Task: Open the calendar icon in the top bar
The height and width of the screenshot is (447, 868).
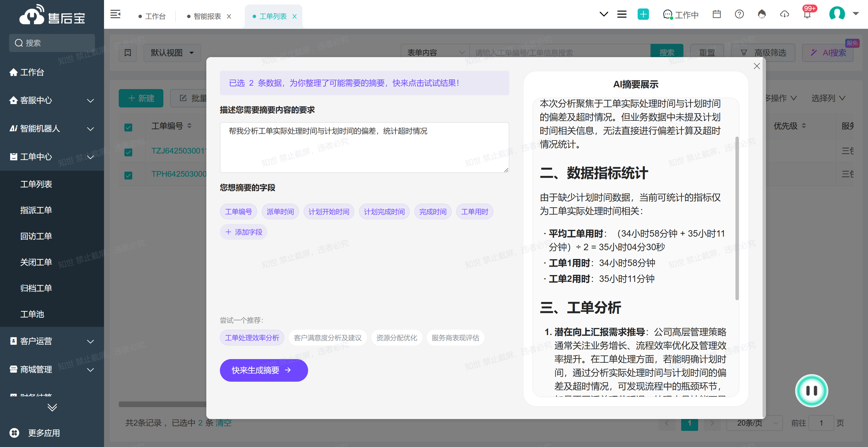Action: point(717,14)
